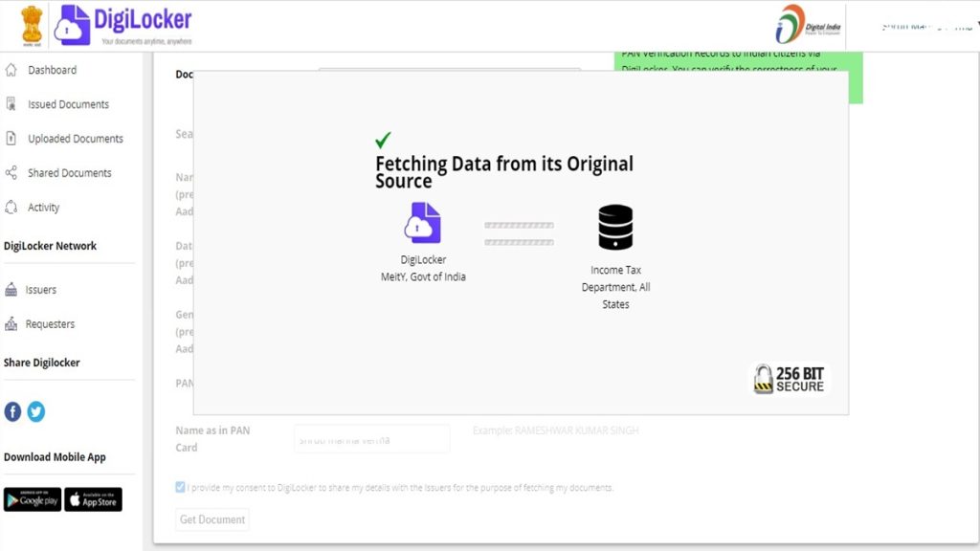Toggle the consent to DigiLocker checkbox

[x=181, y=487]
